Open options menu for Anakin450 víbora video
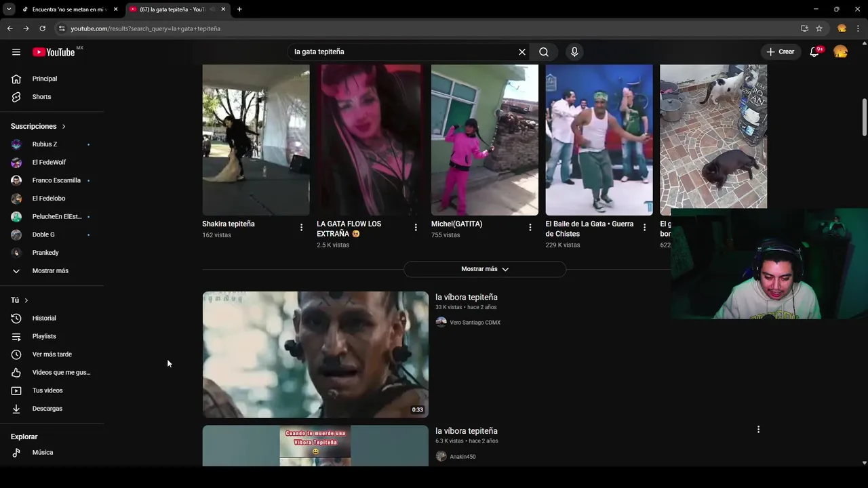 [758, 430]
